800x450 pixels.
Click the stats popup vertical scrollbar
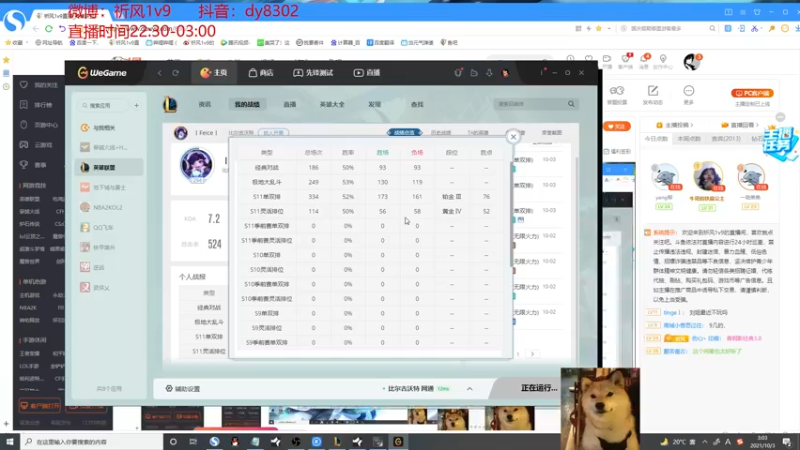point(511,213)
